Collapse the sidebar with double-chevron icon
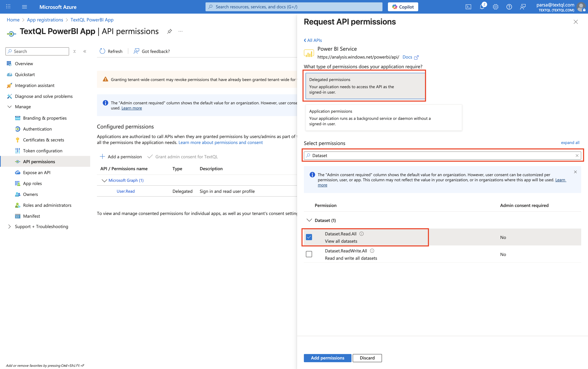 [85, 51]
